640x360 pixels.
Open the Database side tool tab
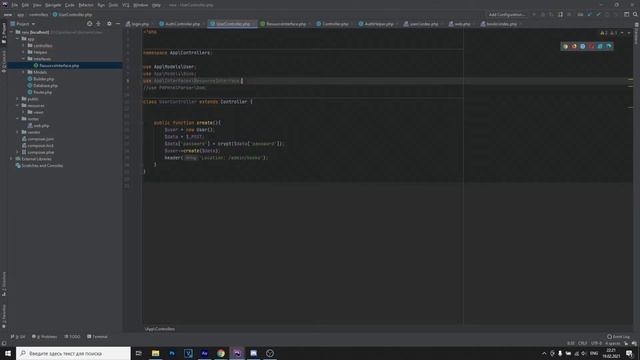coord(636,34)
